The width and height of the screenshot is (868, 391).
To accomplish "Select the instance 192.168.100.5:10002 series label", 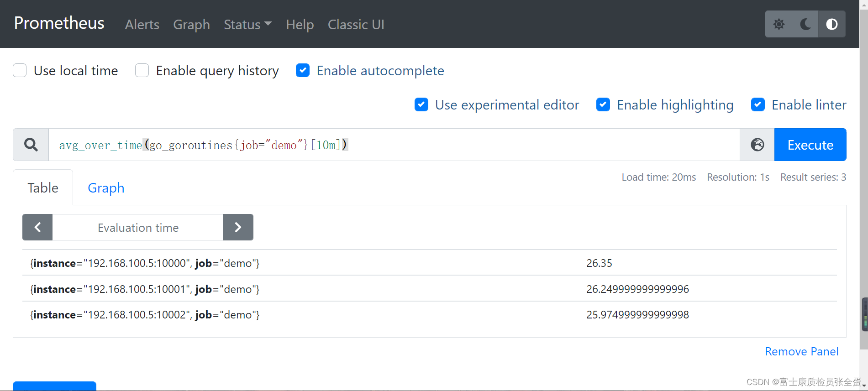I will point(145,315).
